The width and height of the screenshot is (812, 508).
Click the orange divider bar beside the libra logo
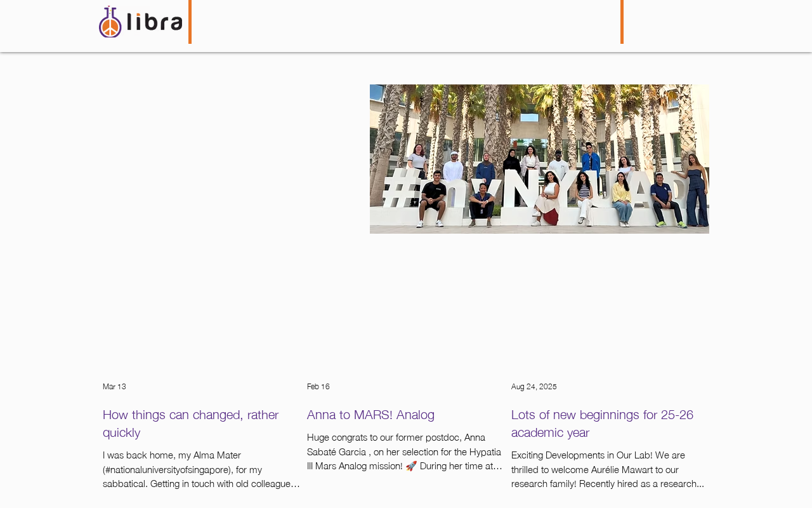(x=190, y=22)
